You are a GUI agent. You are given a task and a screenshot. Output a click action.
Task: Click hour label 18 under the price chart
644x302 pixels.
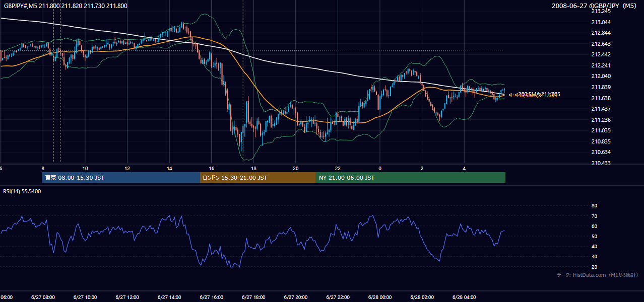pos(253,168)
